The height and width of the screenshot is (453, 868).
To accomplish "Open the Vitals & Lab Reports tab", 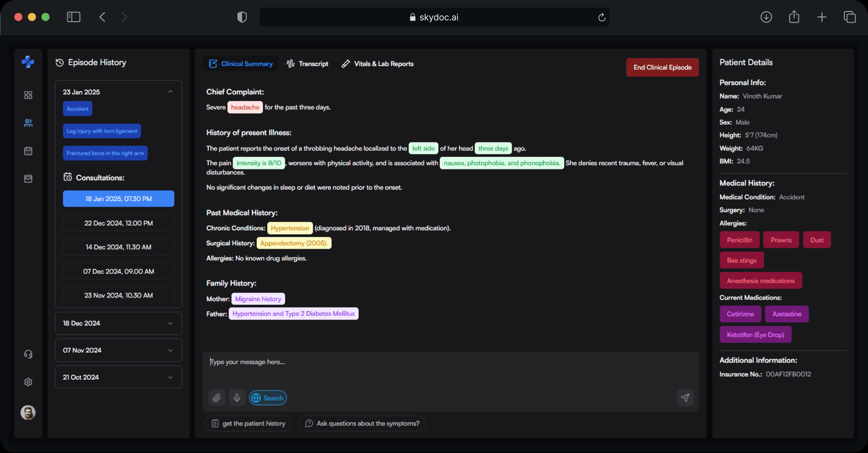I will [377, 64].
